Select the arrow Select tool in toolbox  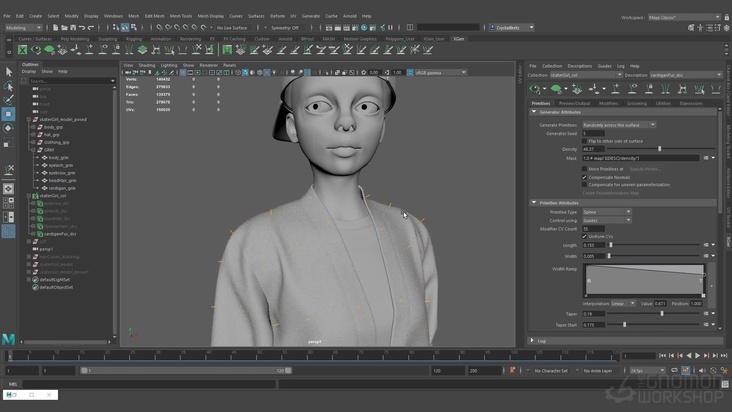pyautogui.click(x=8, y=72)
